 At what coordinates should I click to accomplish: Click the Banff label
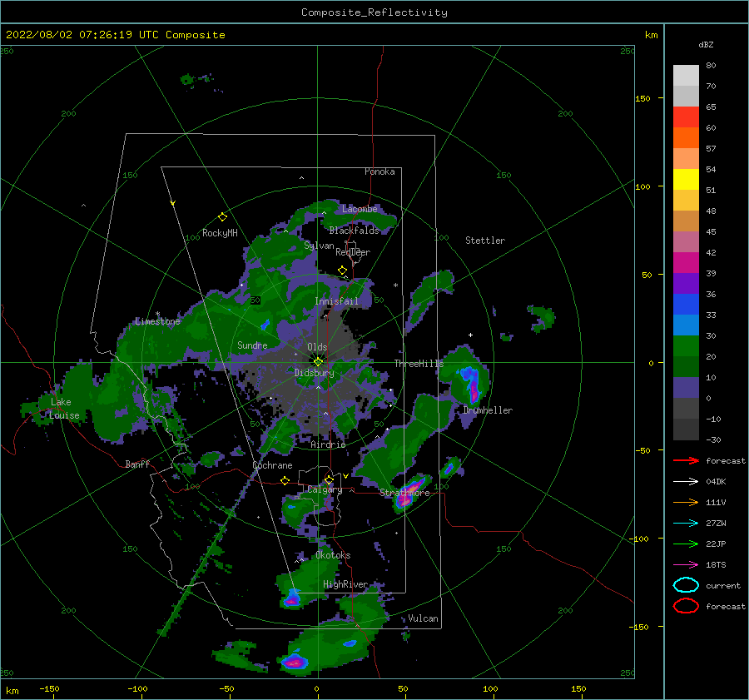click(137, 464)
